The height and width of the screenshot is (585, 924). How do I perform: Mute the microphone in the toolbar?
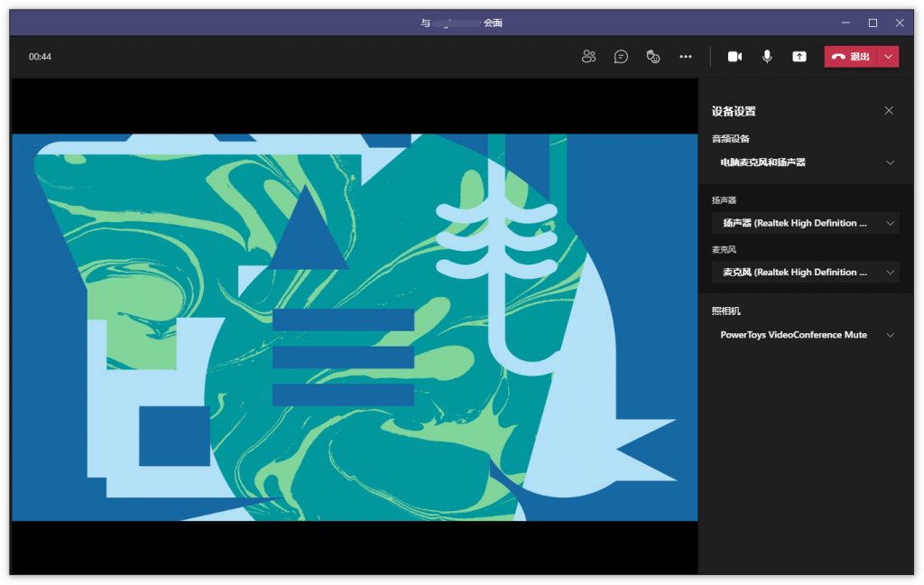pyautogui.click(x=767, y=57)
